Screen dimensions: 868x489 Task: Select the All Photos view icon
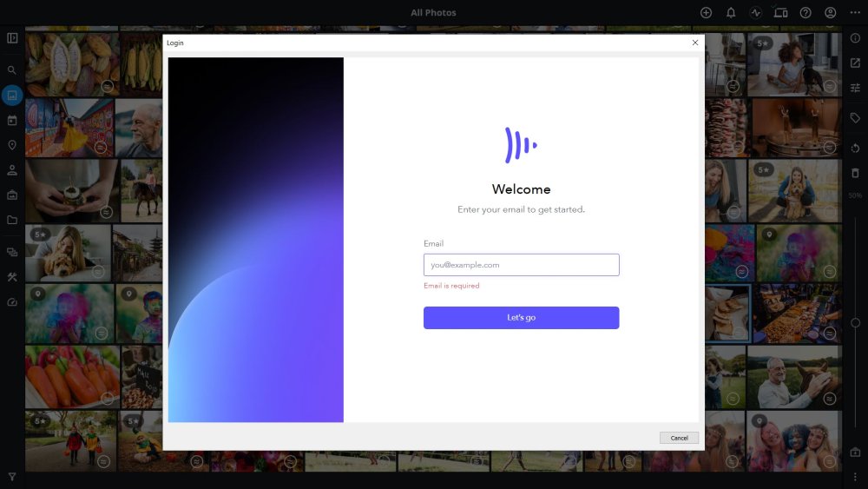12,96
